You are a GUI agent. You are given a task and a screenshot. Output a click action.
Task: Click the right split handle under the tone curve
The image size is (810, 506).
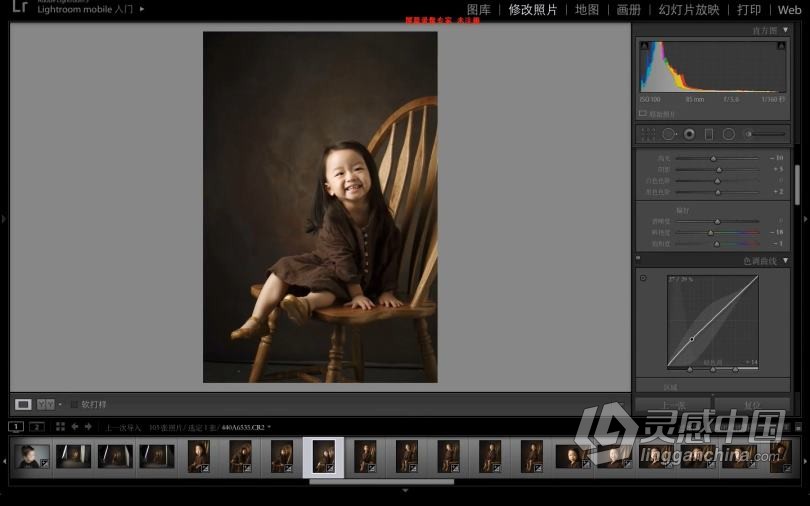736,370
